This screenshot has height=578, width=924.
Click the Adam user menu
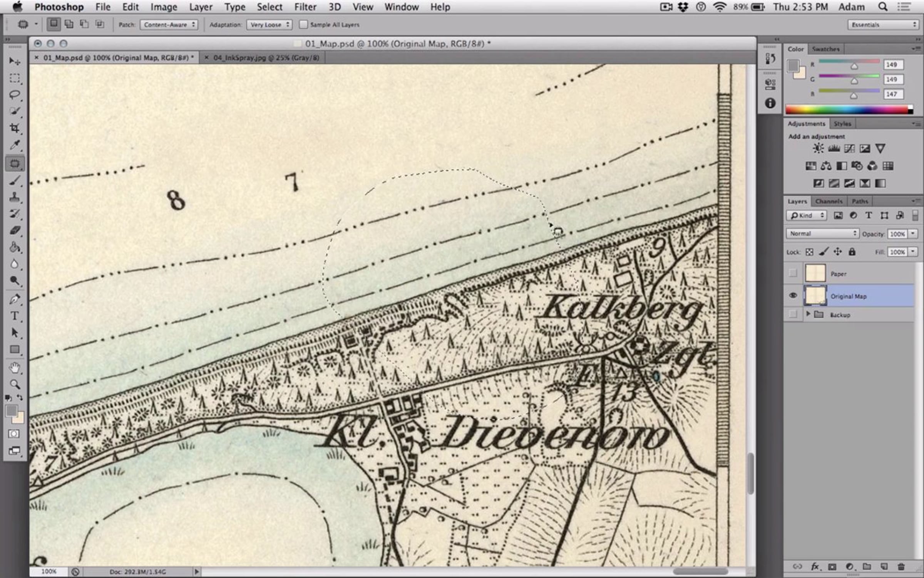[x=851, y=7]
